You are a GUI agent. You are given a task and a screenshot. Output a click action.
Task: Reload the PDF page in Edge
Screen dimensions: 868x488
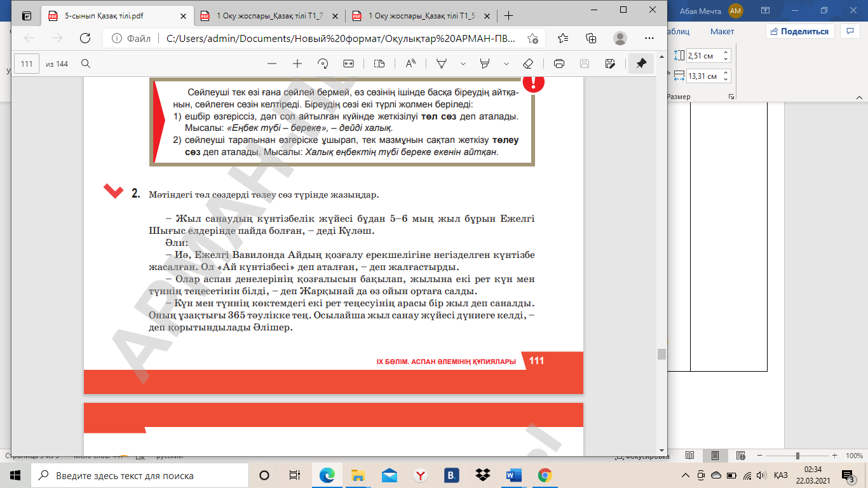pyautogui.click(x=85, y=38)
